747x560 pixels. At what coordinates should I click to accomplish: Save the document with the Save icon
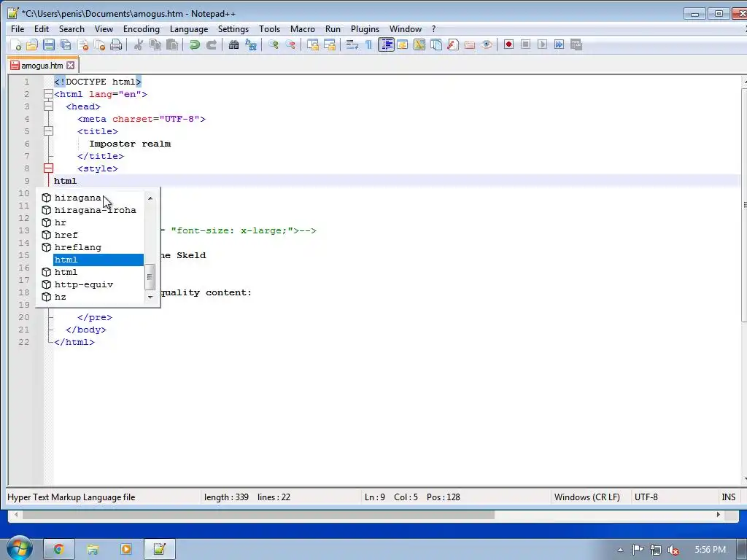point(49,44)
